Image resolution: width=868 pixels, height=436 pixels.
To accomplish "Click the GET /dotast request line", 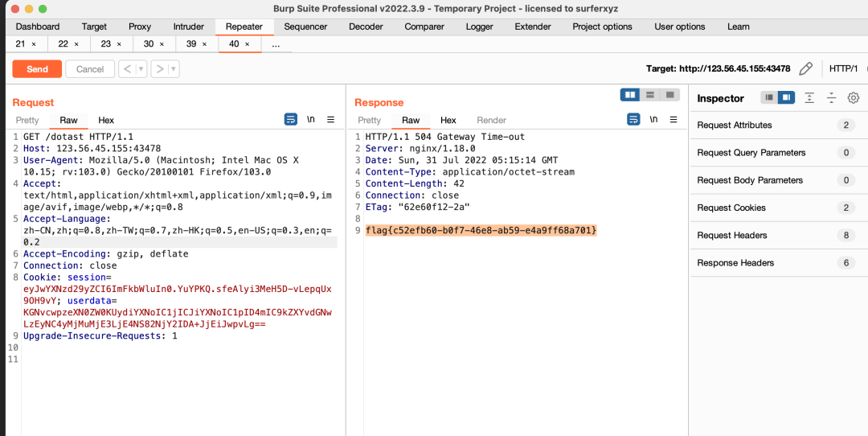I will [x=78, y=137].
